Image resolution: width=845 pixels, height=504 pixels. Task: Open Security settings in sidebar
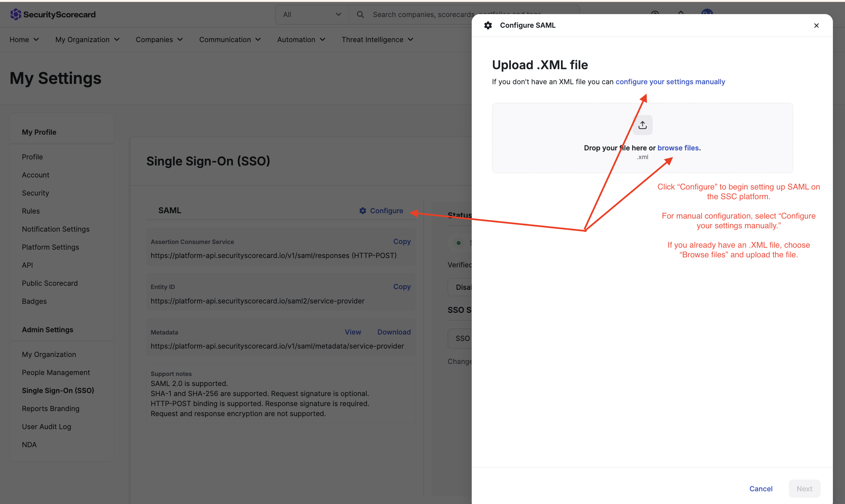[35, 193]
